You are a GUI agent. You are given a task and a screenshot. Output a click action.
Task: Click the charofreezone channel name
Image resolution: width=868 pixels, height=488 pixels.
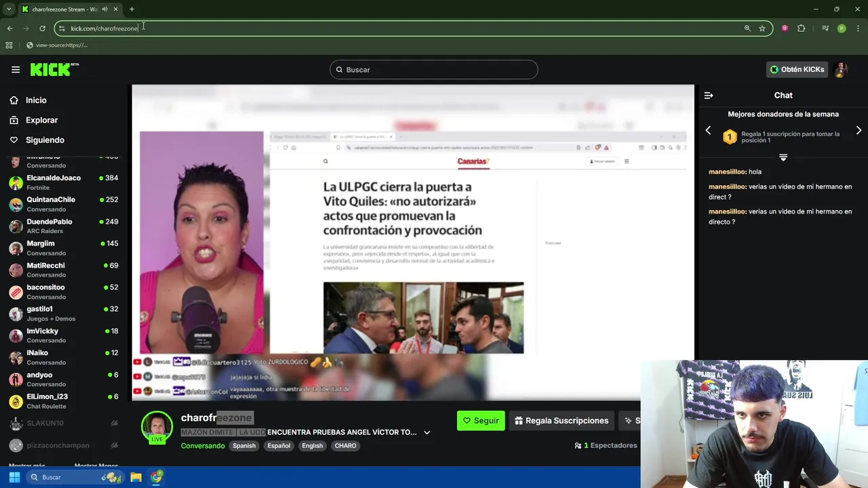pos(216,418)
